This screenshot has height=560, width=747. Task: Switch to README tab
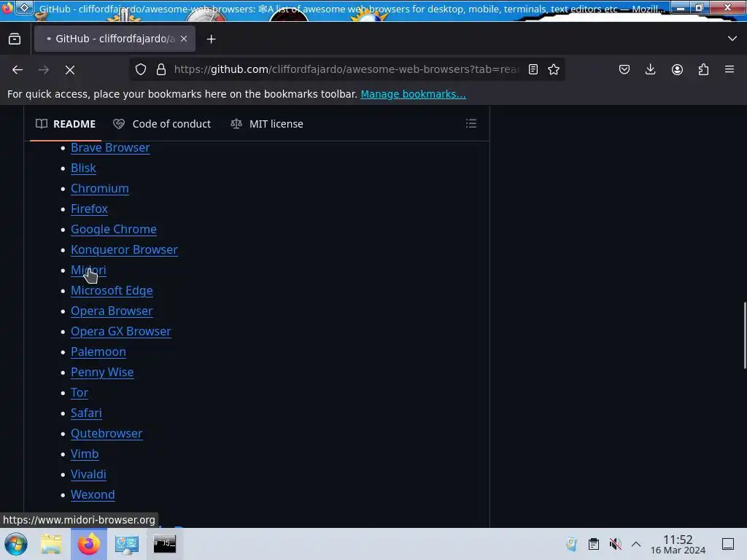(66, 124)
